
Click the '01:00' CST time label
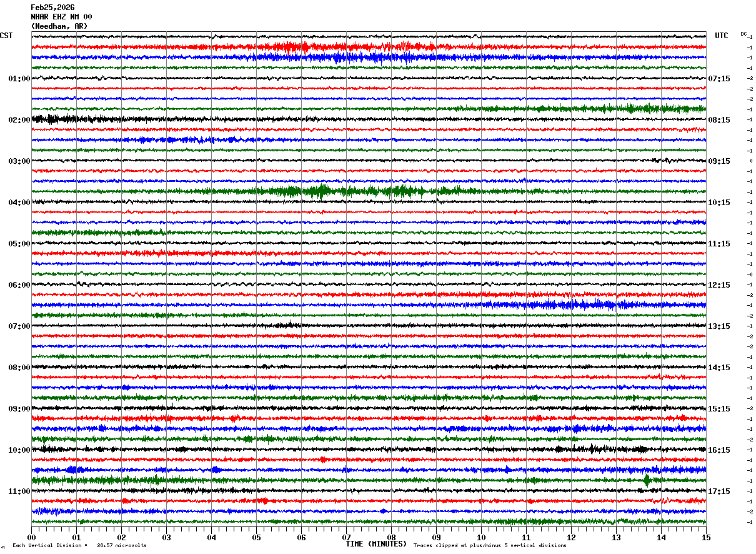(x=19, y=79)
